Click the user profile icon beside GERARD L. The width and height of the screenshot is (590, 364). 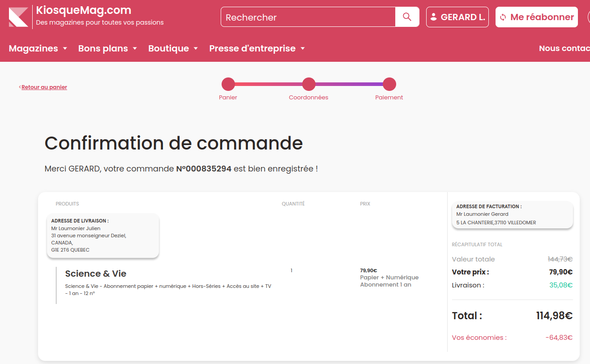point(433,17)
